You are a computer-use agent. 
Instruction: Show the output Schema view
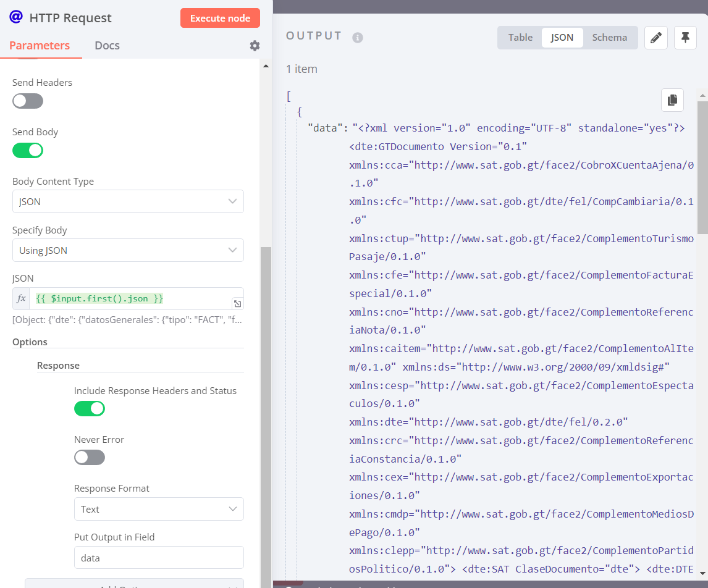(609, 38)
